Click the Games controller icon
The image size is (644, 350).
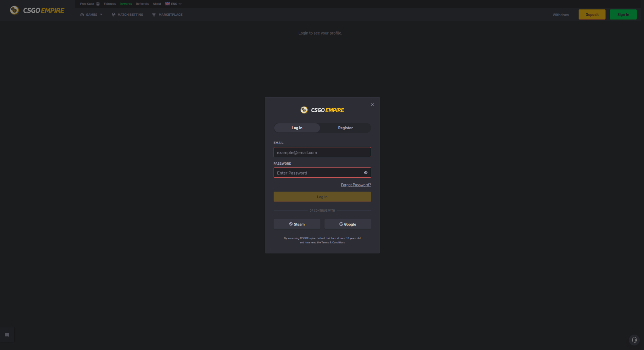82,15
